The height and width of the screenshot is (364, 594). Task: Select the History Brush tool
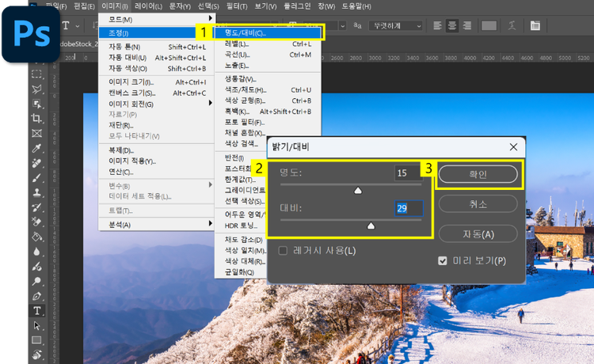coord(36,207)
